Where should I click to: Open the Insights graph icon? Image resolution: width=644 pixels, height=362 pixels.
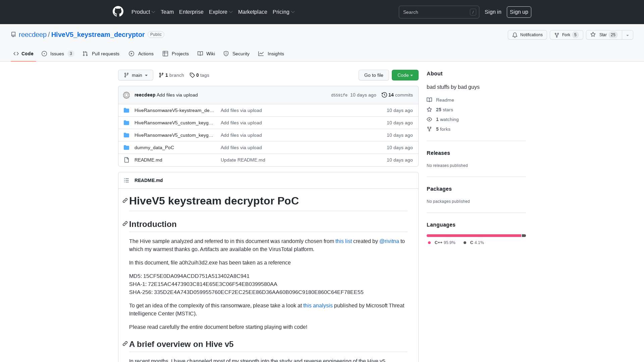pos(261,54)
